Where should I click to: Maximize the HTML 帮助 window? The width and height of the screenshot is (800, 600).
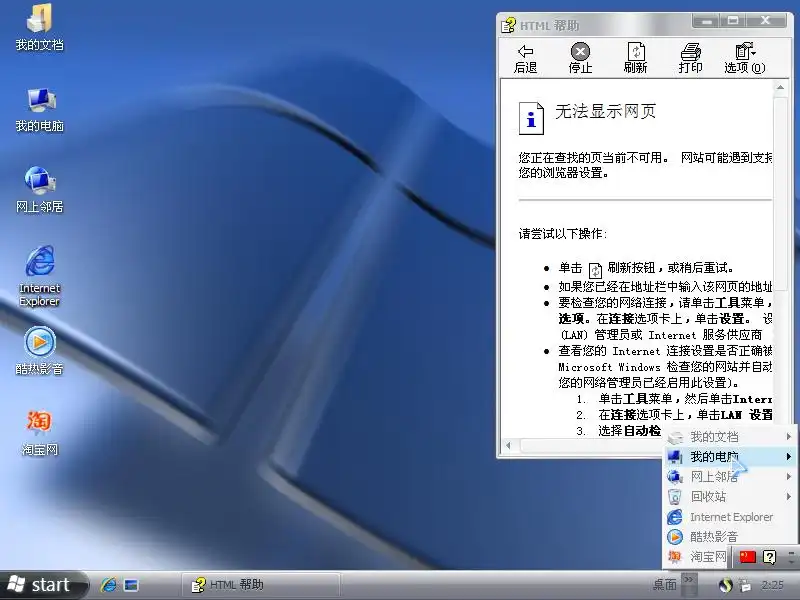(733, 21)
